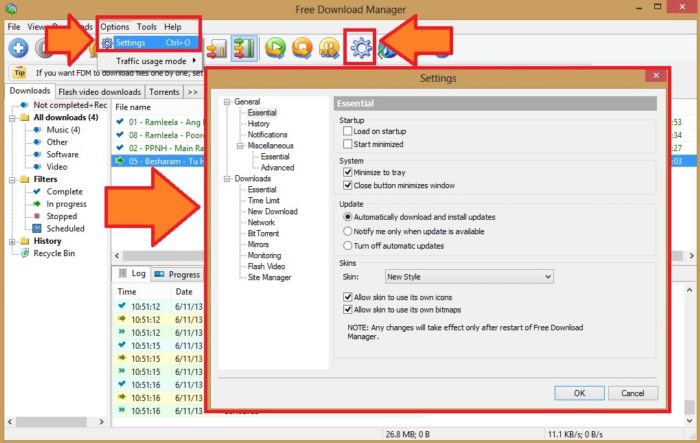Select Time Limit in Settings tree

[263, 201]
